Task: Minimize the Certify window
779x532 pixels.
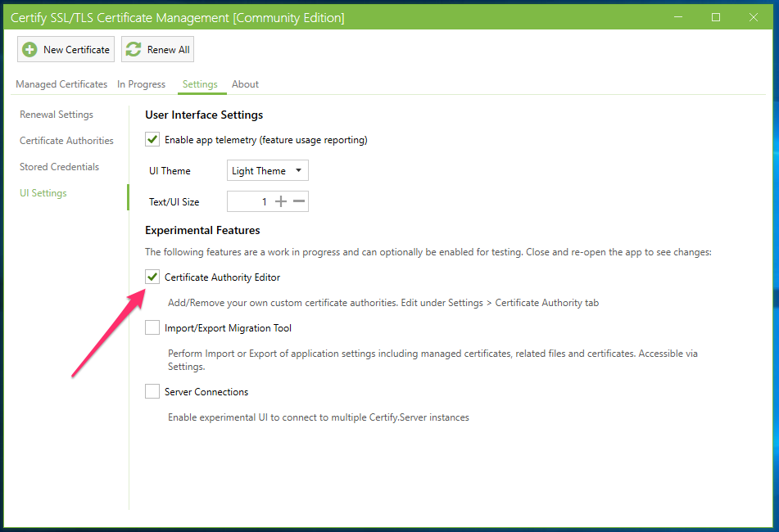Action: click(678, 17)
